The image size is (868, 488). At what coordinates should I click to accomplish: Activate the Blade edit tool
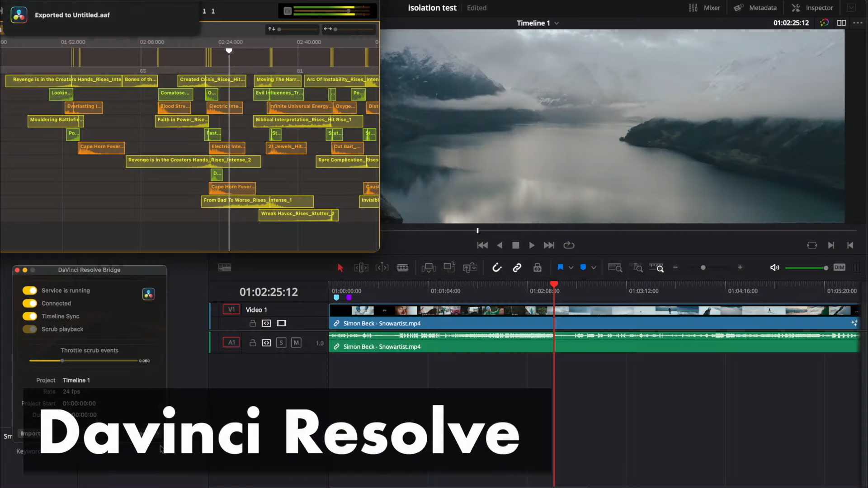402,268
